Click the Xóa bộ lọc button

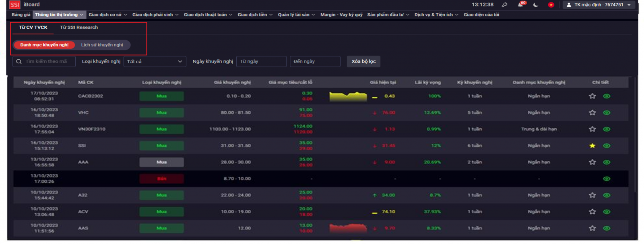363,61
